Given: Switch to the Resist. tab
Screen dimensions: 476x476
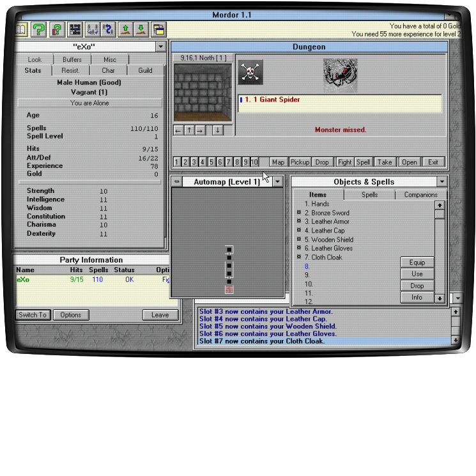Looking at the screenshot, I should (70, 70).
